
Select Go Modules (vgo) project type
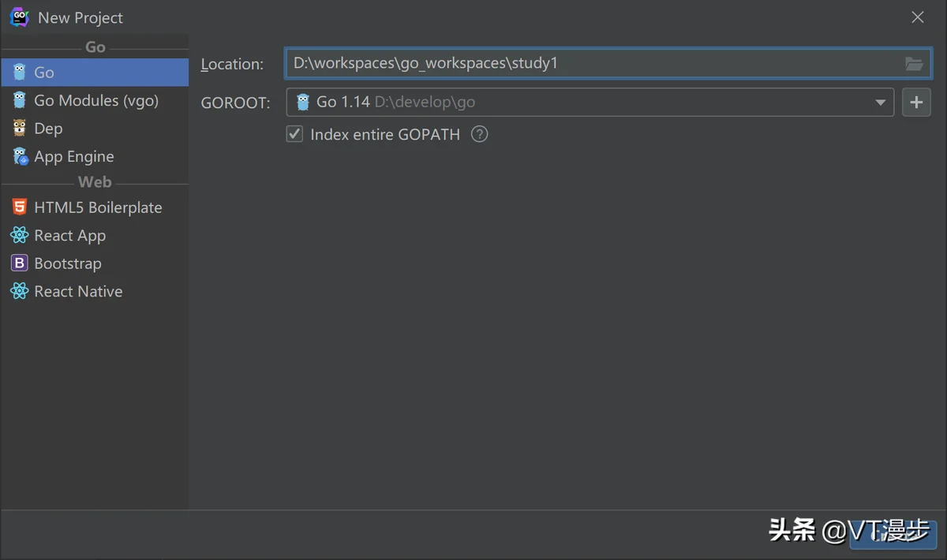point(95,100)
